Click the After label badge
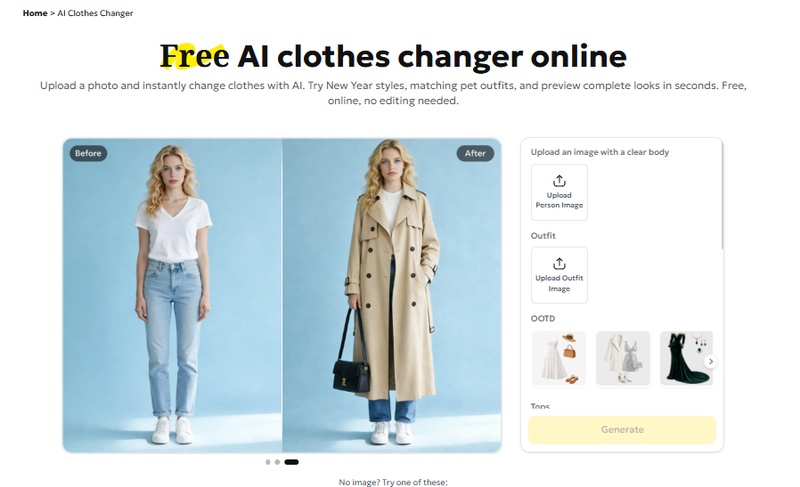The height and width of the screenshot is (487, 800). click(x=475, y=153)
